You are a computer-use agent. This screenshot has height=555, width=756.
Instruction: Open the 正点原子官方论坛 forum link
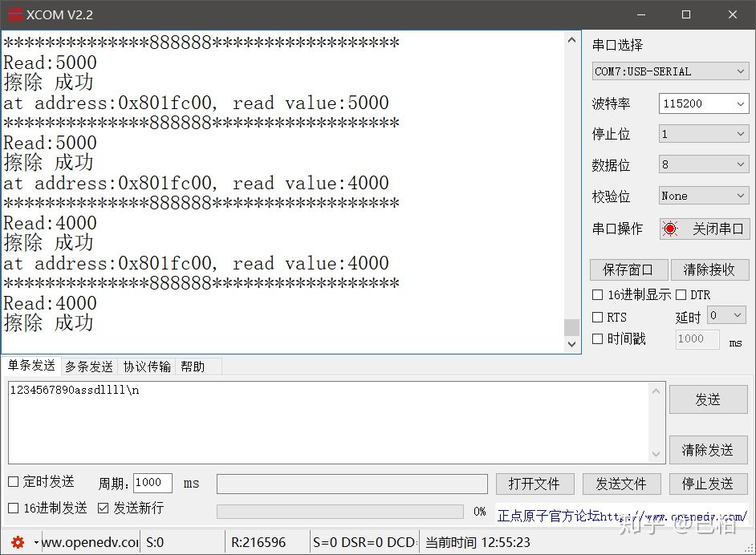622,516
